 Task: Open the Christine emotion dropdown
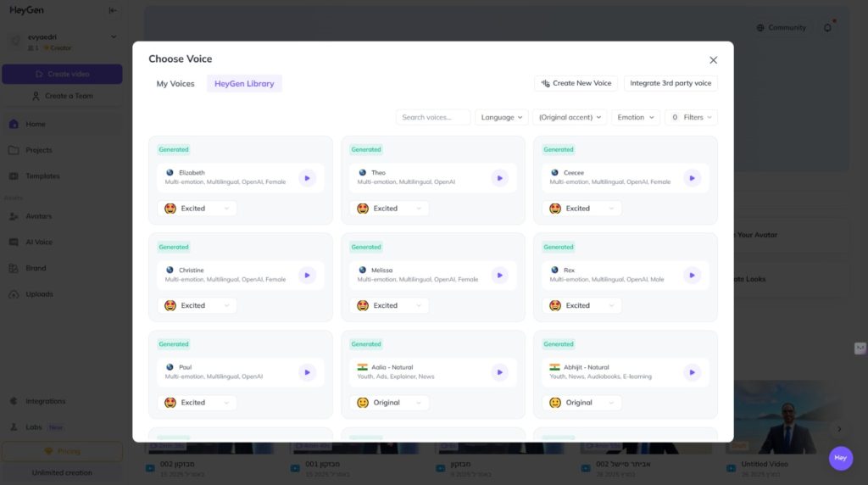coord(197,305)
